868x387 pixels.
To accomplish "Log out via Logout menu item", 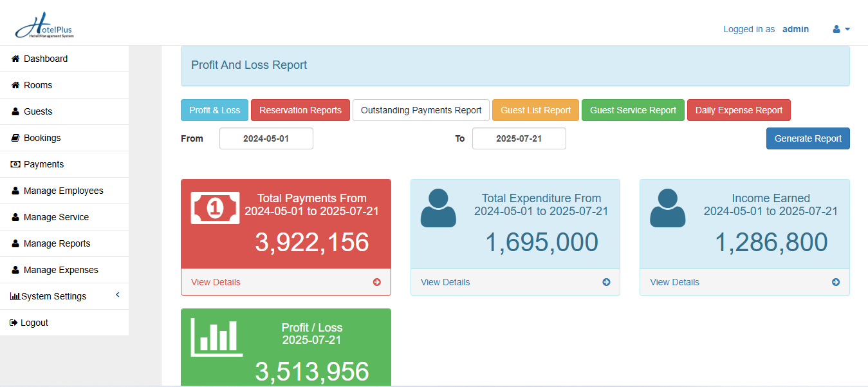I will coord(64,323).
